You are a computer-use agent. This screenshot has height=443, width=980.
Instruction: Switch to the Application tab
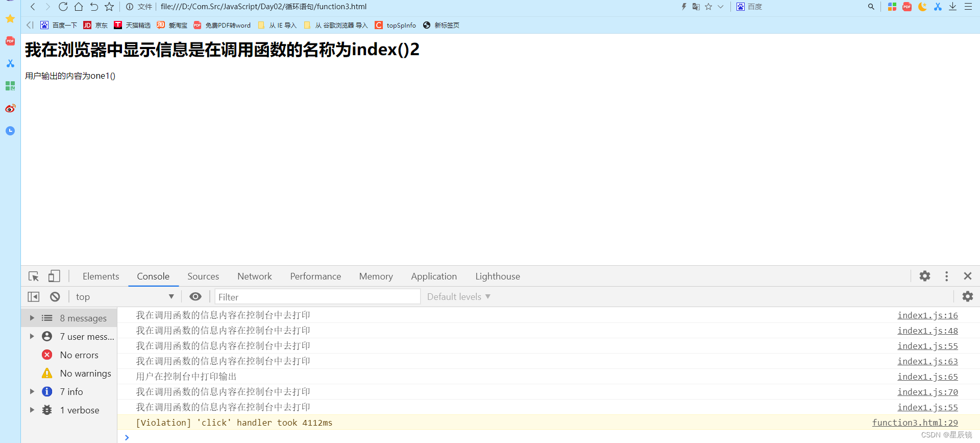tap(434, 276)
